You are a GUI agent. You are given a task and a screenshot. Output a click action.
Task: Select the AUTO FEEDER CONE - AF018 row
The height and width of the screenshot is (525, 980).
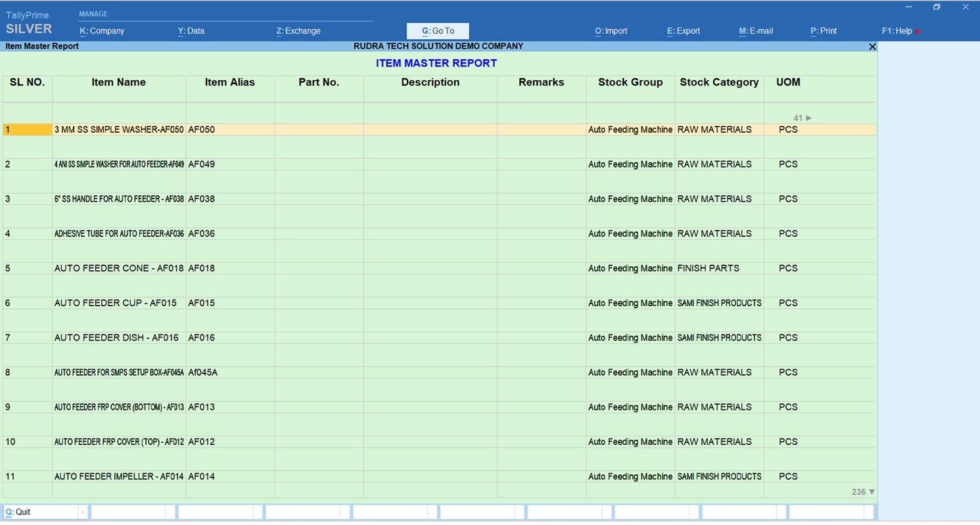[119, 269]
